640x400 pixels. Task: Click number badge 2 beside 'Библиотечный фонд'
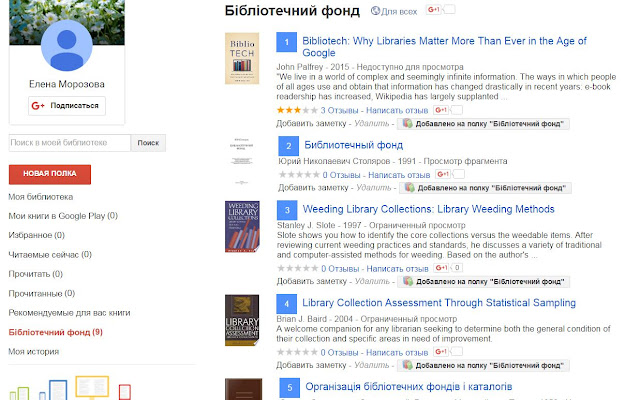click(x=289, y=146)
